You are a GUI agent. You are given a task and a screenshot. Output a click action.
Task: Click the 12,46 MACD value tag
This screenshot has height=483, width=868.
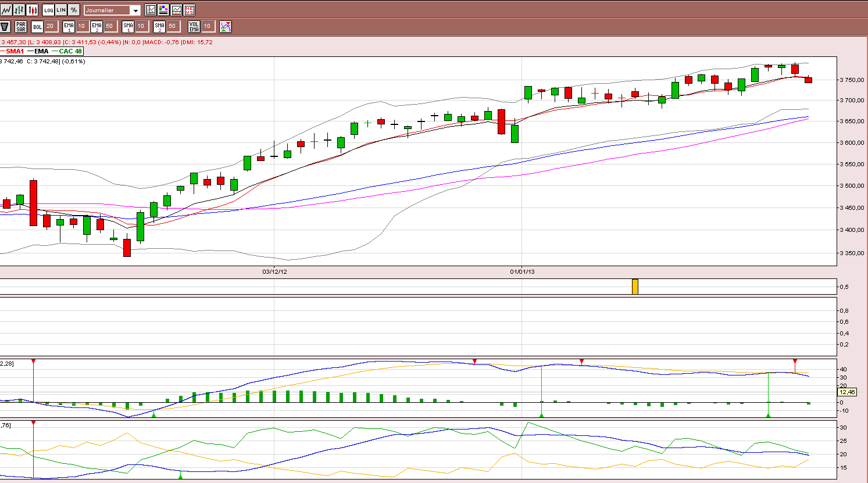pyautogui.click(x=848, y=392)
